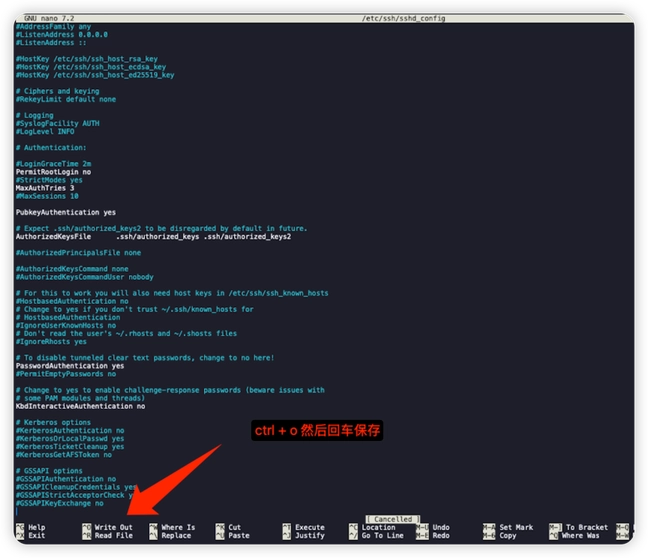The width and height of the screenshot is (648, 558).
Task: Click the Cancelled status message
Action: [393, 519]
